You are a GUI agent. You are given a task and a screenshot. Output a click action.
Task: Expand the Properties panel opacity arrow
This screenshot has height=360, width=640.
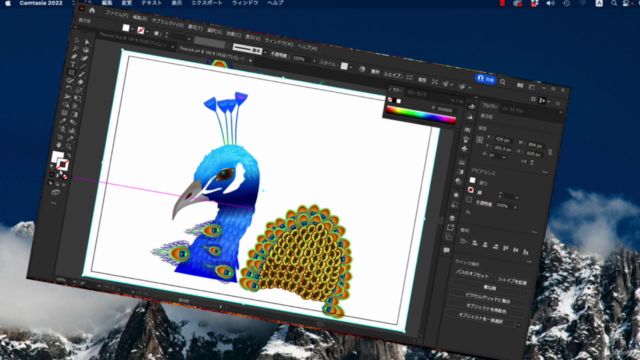[x=516, y=208]
